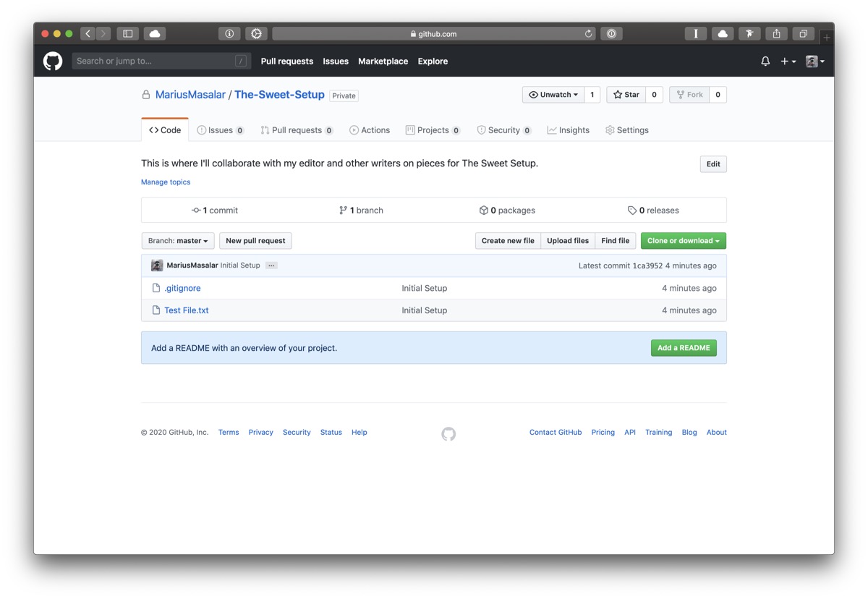868x599 pixels.
Task: Open Terms footer link
Action: 229,433
